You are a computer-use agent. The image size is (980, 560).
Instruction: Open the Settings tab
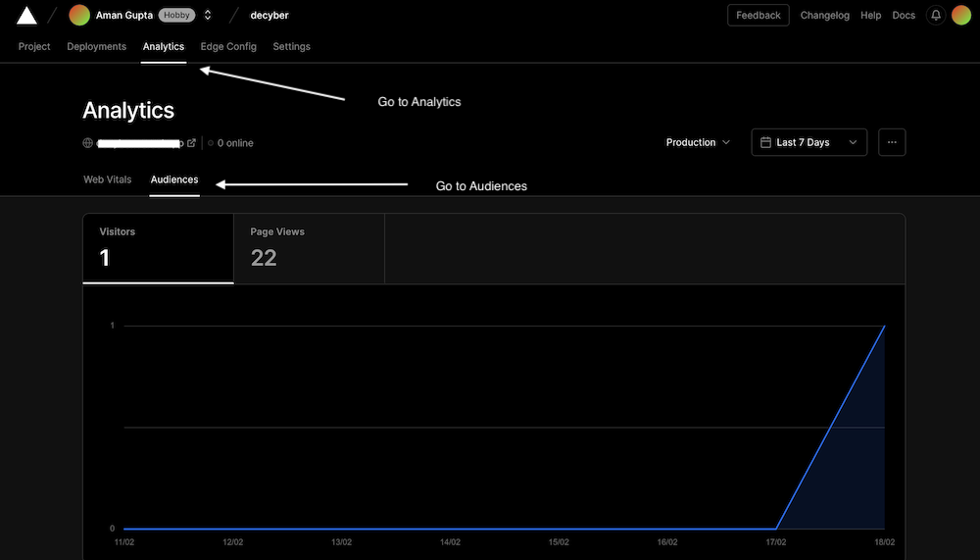pyautogui.click(x=291, y=47)
